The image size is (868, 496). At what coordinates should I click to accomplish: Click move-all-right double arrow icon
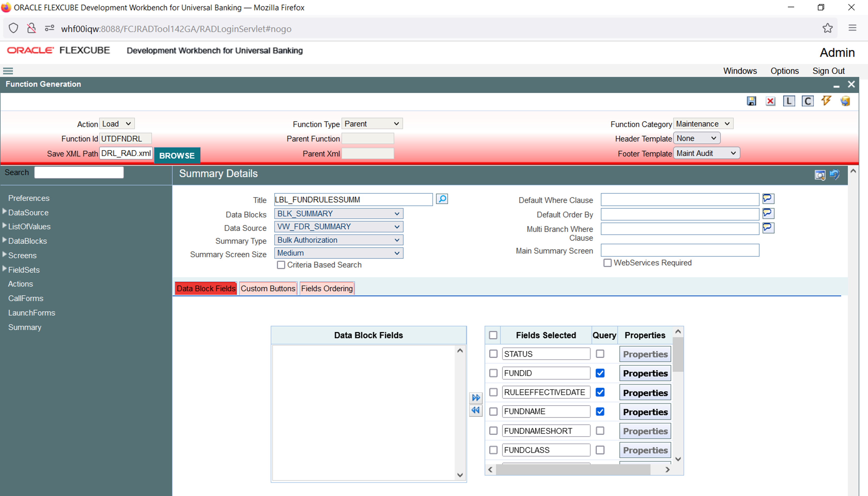pyautogui.click(x=476, y=398)
